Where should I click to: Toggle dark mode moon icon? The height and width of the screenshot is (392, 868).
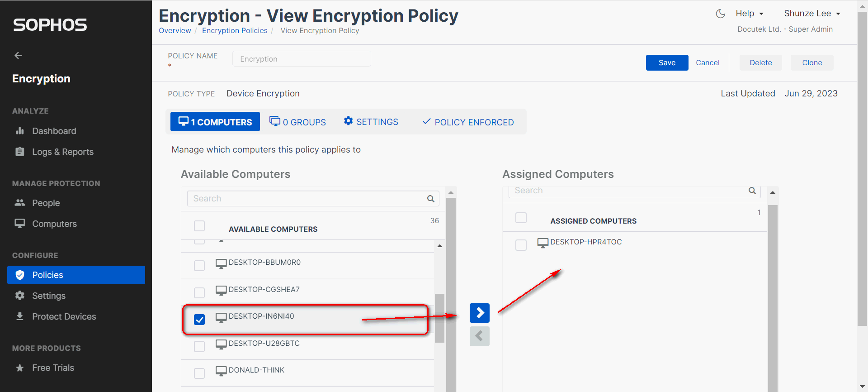(720, 14)
